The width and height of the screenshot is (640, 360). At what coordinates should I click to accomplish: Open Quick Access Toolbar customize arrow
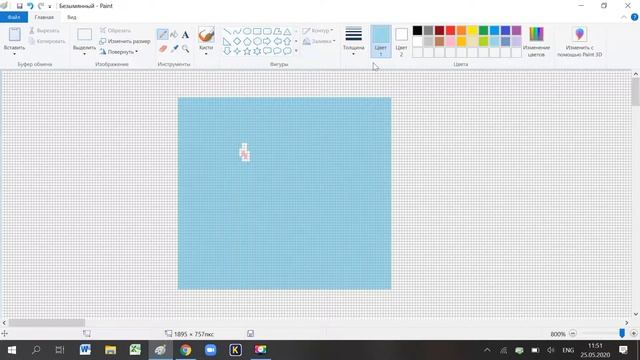point(50,6)
